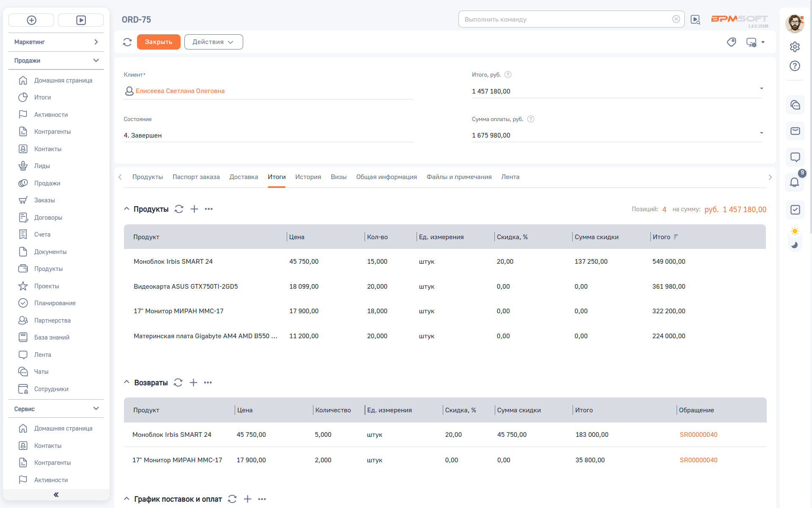Open the tag icon in toolbar

731,42
